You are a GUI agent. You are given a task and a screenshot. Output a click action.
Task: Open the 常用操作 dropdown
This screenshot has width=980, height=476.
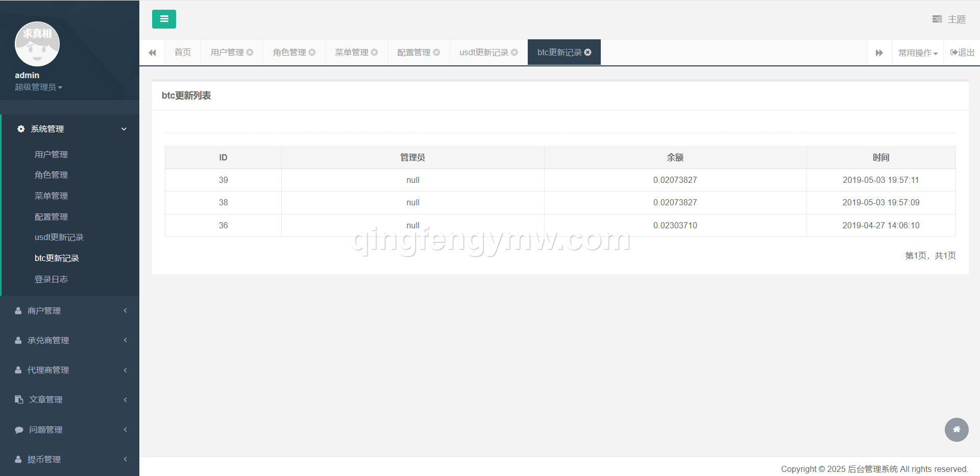click(x=918, y=53)
